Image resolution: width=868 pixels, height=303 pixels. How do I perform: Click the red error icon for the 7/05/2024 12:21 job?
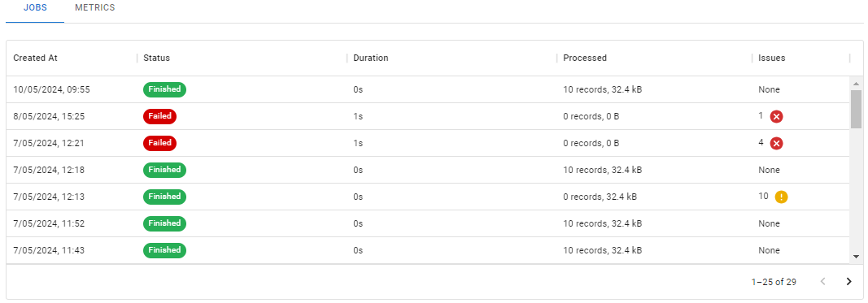(x=777, y=144)
